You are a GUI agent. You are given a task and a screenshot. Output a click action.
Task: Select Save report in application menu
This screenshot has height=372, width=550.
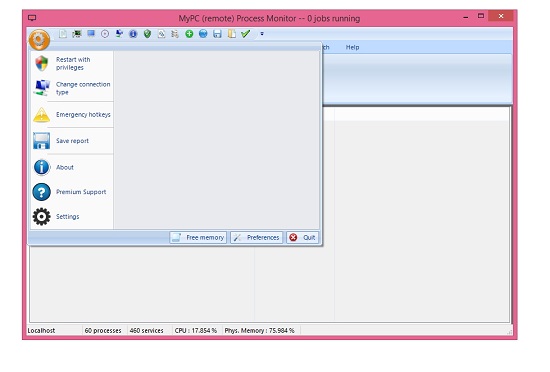tap(72, 141)
